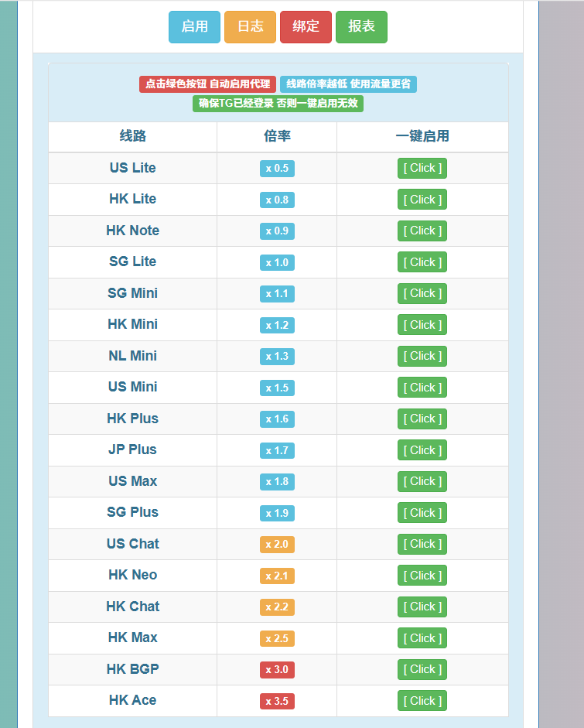The height and width of the screenshot is (728, 584).
Task: Activate the HK Lite Click button
Action: pyautogui.click(x=422, y=200)
